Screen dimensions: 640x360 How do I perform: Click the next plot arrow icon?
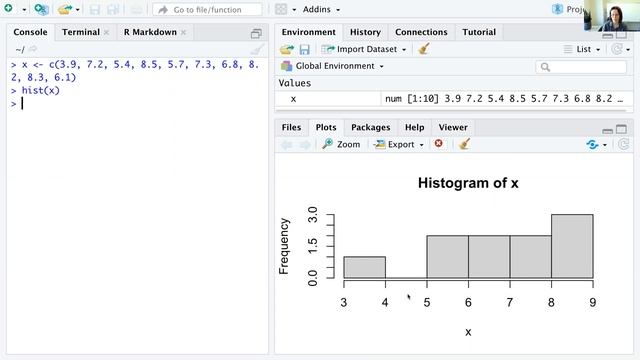(x=305, y=144)
